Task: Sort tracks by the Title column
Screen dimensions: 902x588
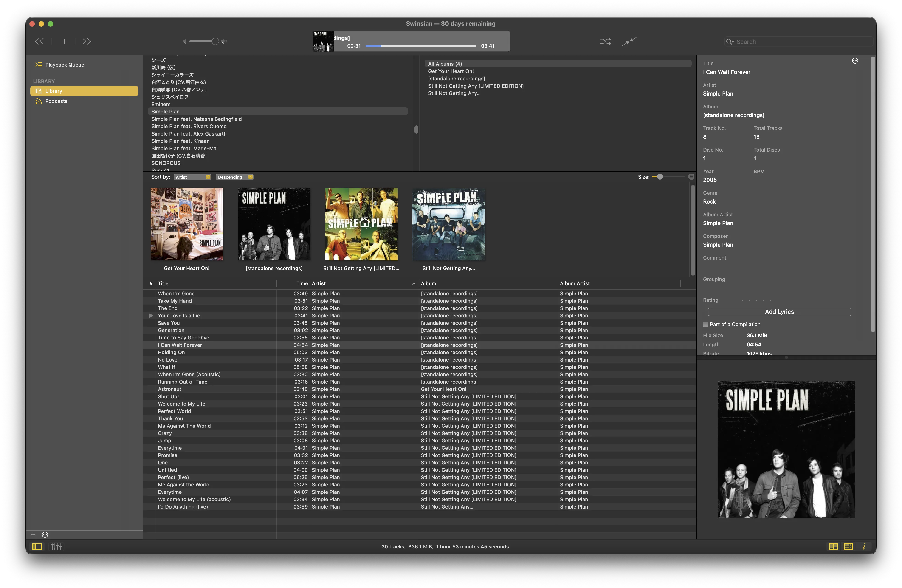Action: coord(216,284)
